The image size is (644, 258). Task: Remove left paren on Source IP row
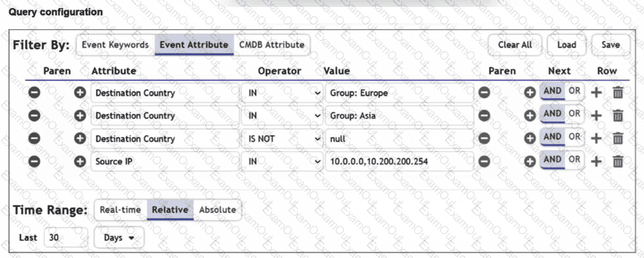tap(34, 162)
